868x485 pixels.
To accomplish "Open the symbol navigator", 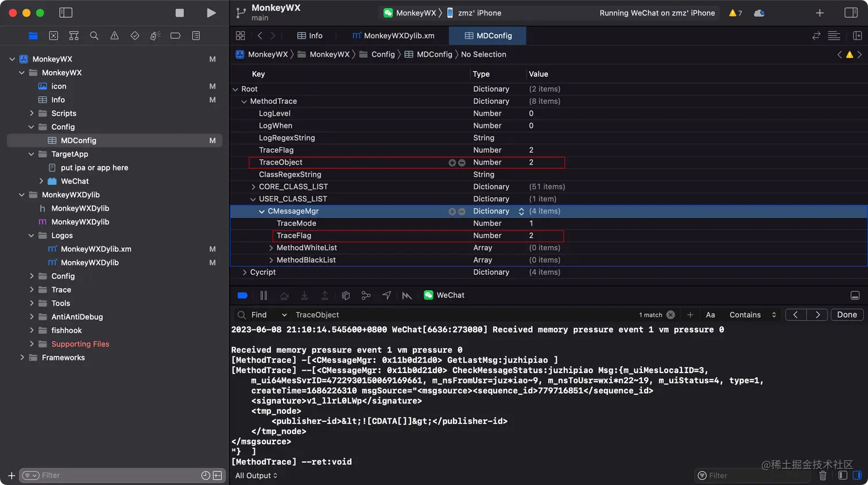I will (x=74, y=36).
